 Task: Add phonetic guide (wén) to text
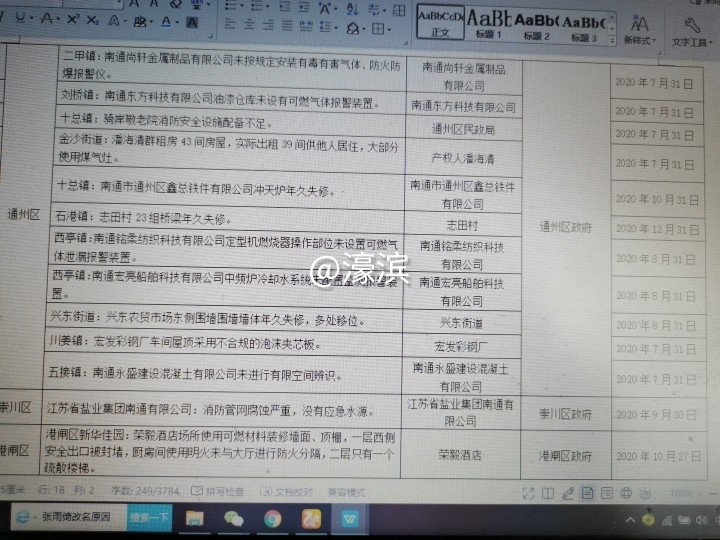[x=197, y=4]
